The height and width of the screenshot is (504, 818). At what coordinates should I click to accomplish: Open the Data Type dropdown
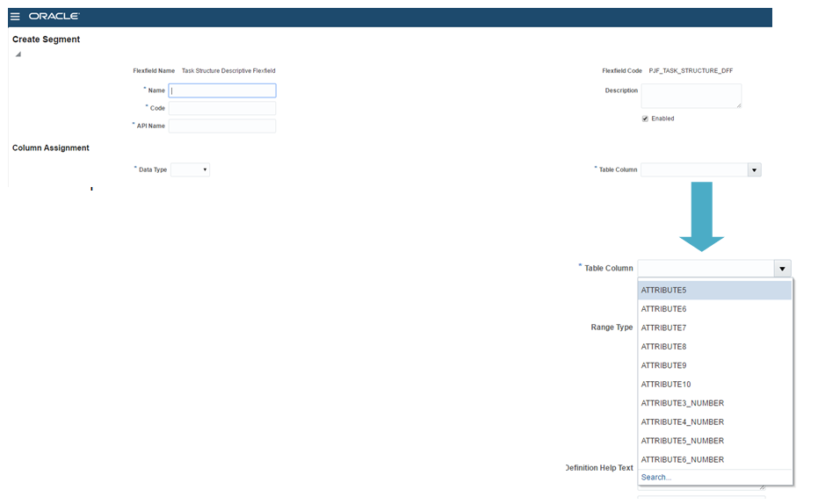coord(190,169)
